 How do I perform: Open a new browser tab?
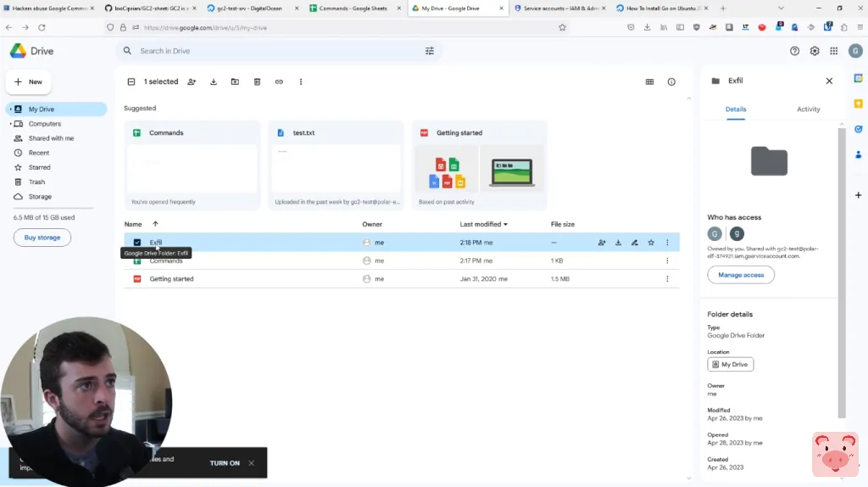[x=722, y=8]
